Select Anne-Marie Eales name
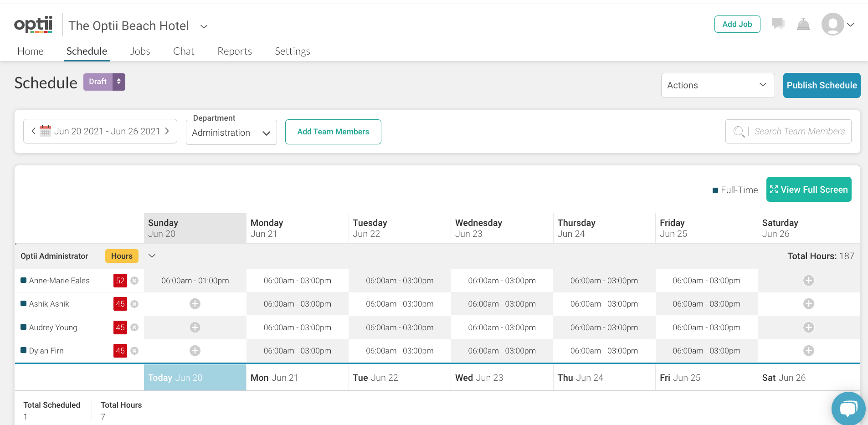Viewport: 868px width, 425px height. tap(59, 281)
